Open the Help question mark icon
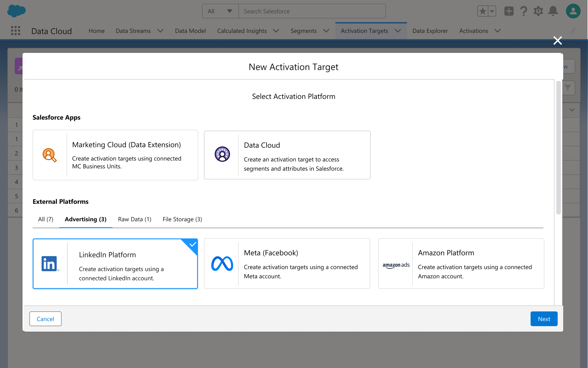588x368 pixels. pos(524,11)
